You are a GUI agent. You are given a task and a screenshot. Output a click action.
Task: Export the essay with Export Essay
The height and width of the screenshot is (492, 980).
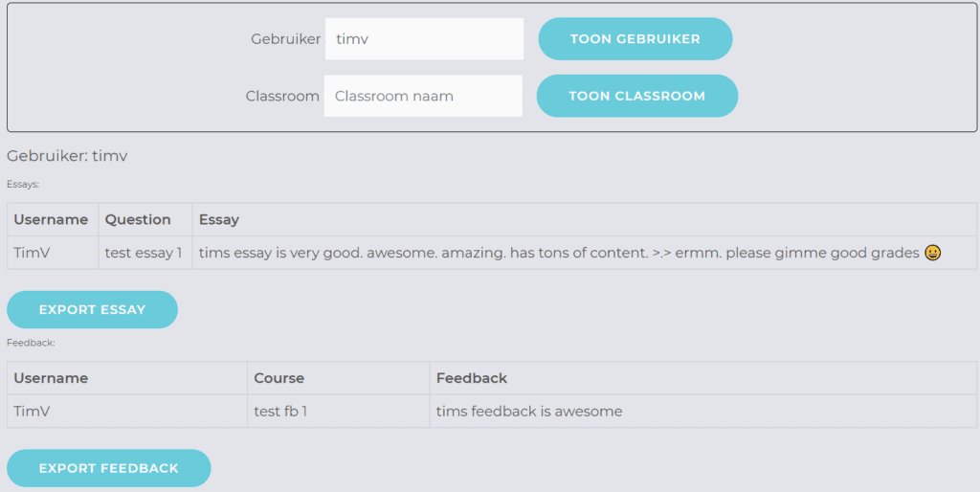(93, 309)
